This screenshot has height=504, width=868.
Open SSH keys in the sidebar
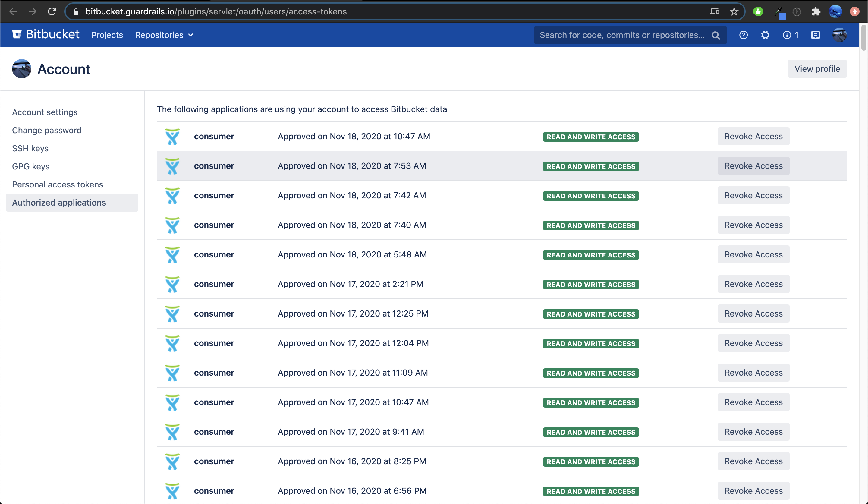[30, 148]
